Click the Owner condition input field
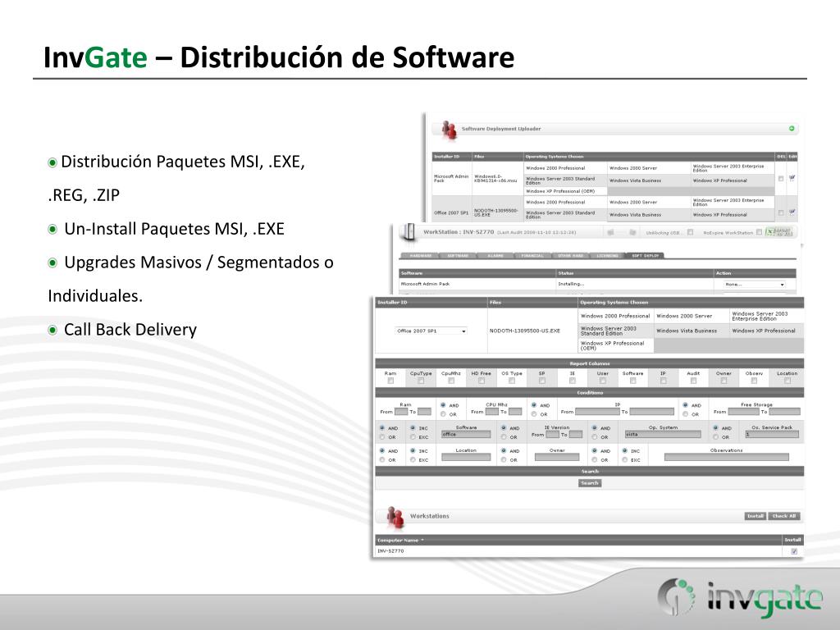840x630 pixels. pyautogui.click(x=557, y=457)
